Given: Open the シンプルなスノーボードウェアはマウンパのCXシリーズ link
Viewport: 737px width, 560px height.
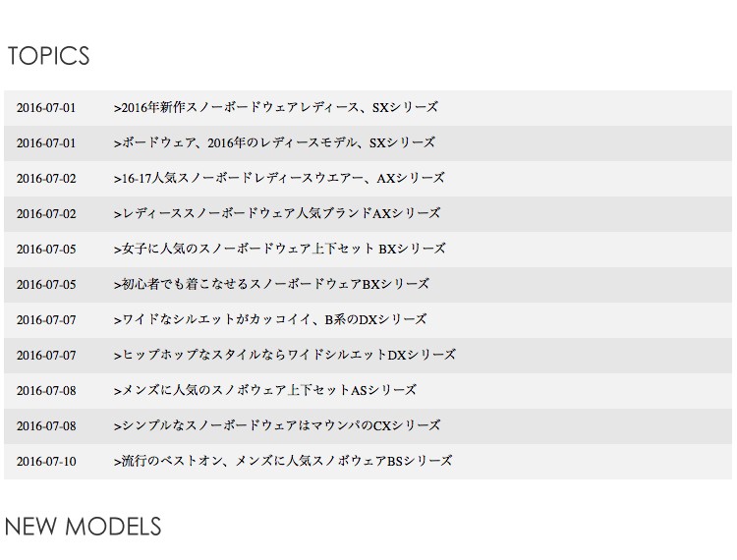Looking at the screenshot, I should (277, 425).
